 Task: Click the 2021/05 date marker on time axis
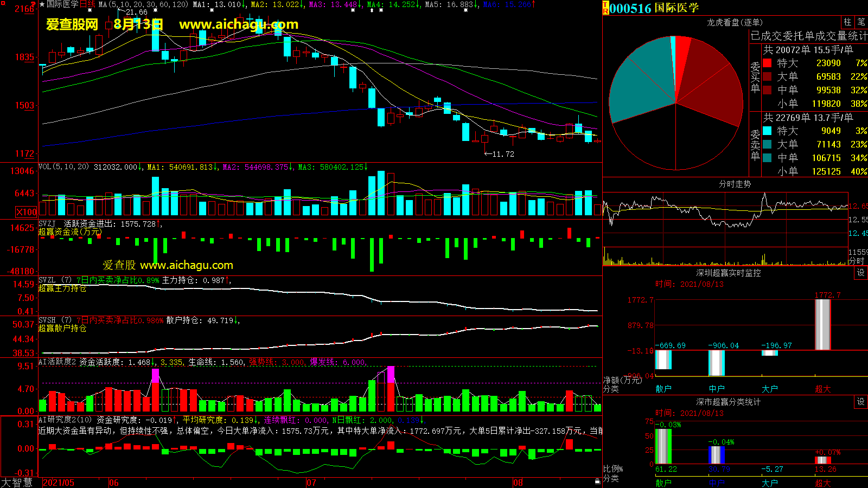[59, 483]
